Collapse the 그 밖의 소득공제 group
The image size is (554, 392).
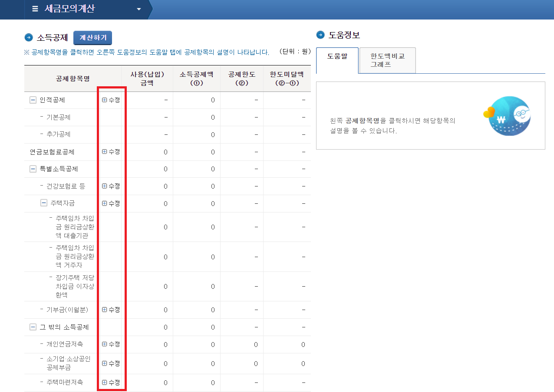33,327
